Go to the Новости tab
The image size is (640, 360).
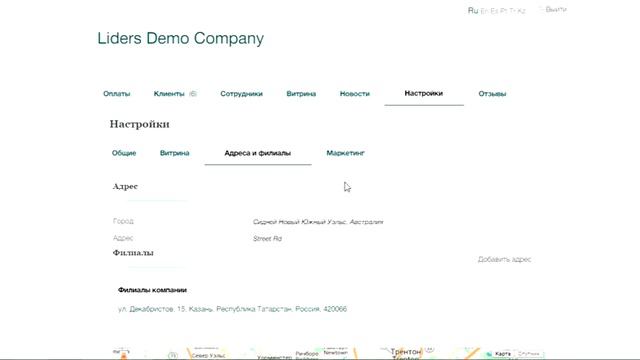click(355, 93)
